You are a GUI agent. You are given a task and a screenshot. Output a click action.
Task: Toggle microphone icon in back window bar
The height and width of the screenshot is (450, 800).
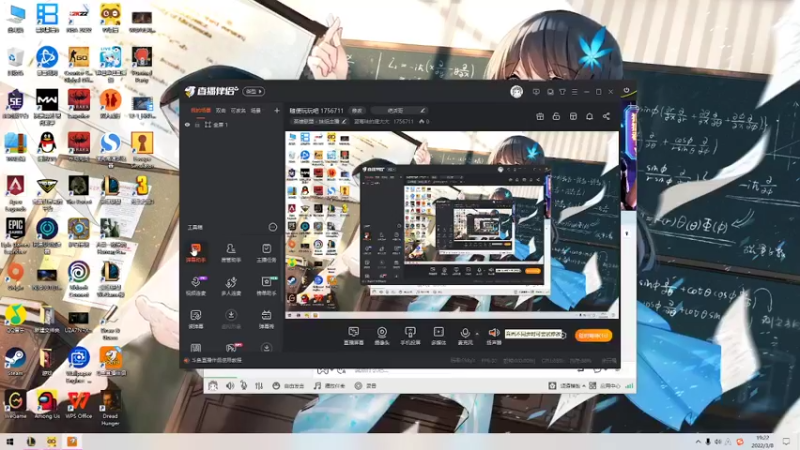tap(244, 386)
